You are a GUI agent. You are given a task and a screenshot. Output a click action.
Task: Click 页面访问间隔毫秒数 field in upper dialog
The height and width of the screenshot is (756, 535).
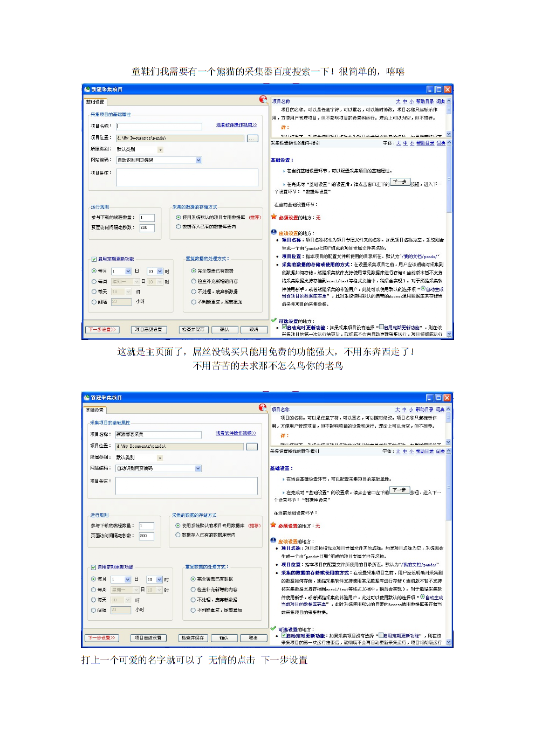tap(147, 228)
